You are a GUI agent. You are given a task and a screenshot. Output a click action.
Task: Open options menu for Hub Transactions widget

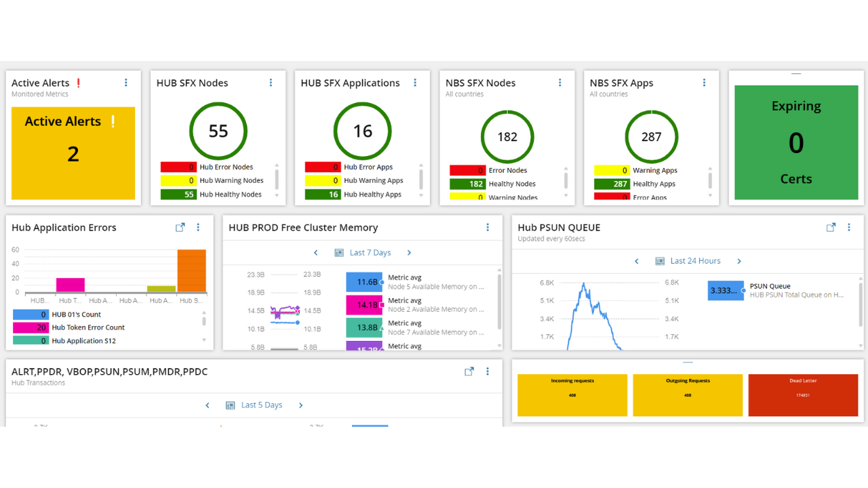pyautogui.click(x=488, y=371)
